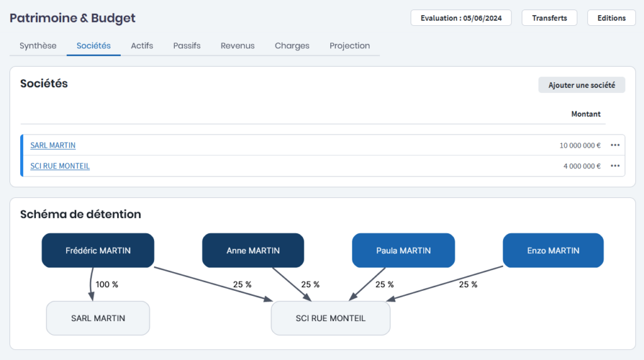Select the SCI RUE MONTEIL diagram box
Viewport: 644px width, 360px height.
click(330, 318)
